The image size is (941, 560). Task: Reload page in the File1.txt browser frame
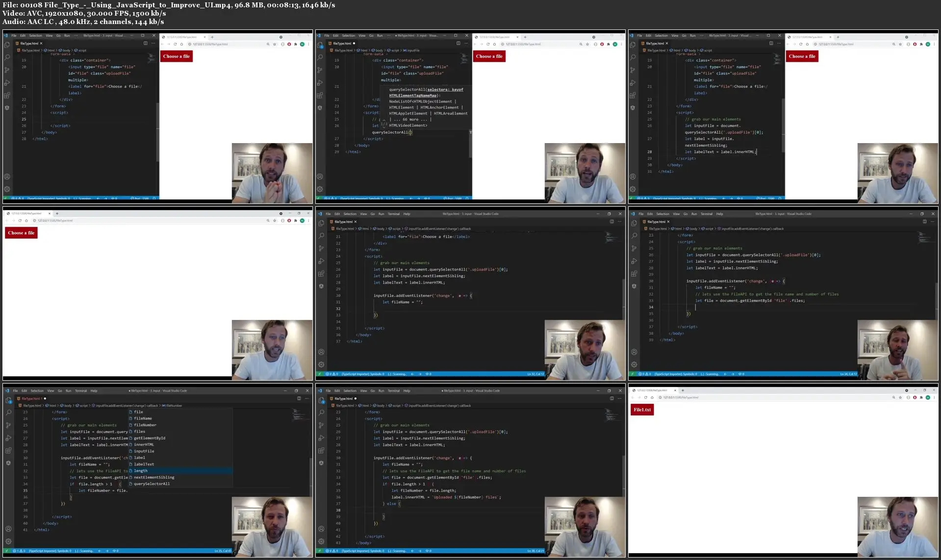pos(645,397)
